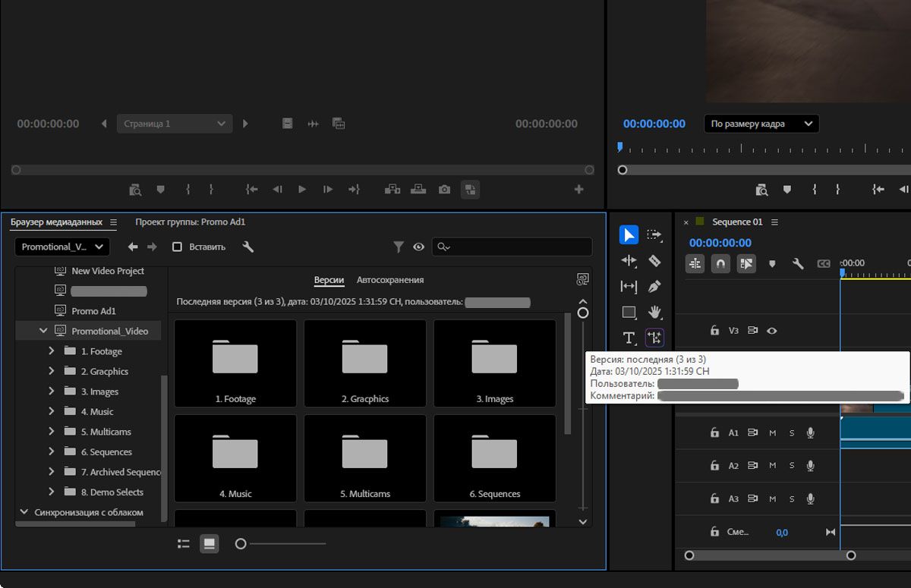This screenshot has height=588, width=911.
Task: Click the Export Frame camera icon
Action: [x=444, y=190]
